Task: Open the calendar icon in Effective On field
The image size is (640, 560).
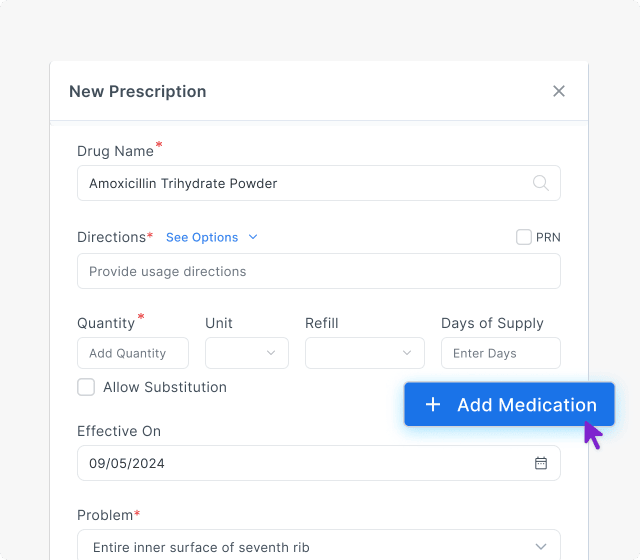Action: (541, 463)
